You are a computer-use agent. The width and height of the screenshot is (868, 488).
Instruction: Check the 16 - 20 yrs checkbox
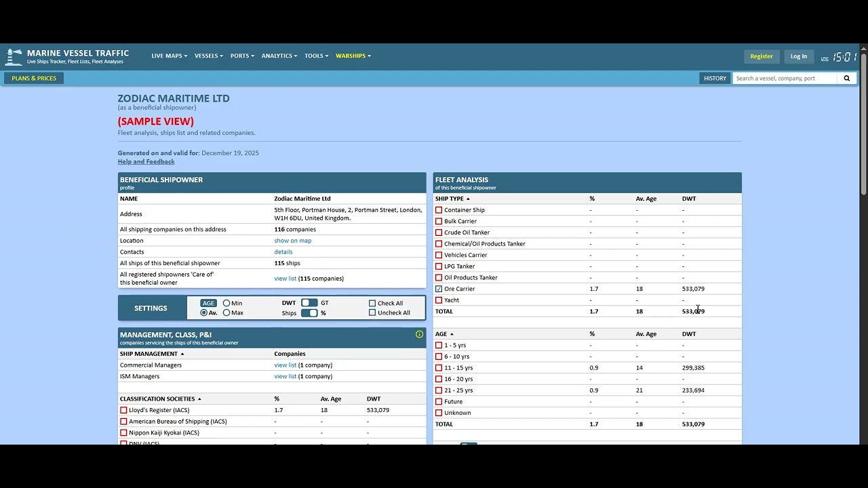[439, 380]
